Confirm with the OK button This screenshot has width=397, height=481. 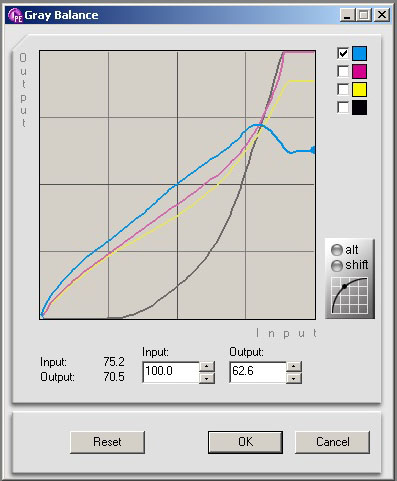tap(245, 442)
